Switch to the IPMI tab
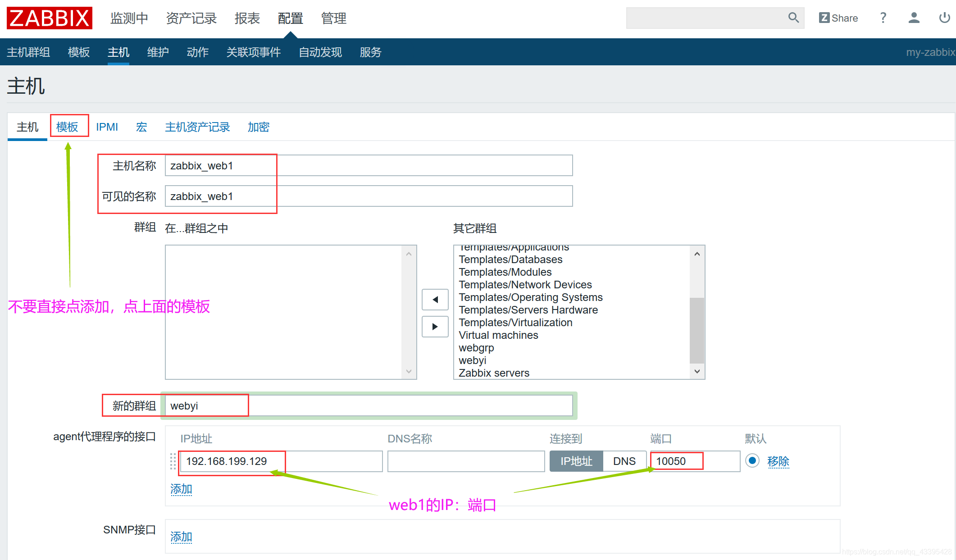This screenshot has height=560, width=956. pos(107,127)
